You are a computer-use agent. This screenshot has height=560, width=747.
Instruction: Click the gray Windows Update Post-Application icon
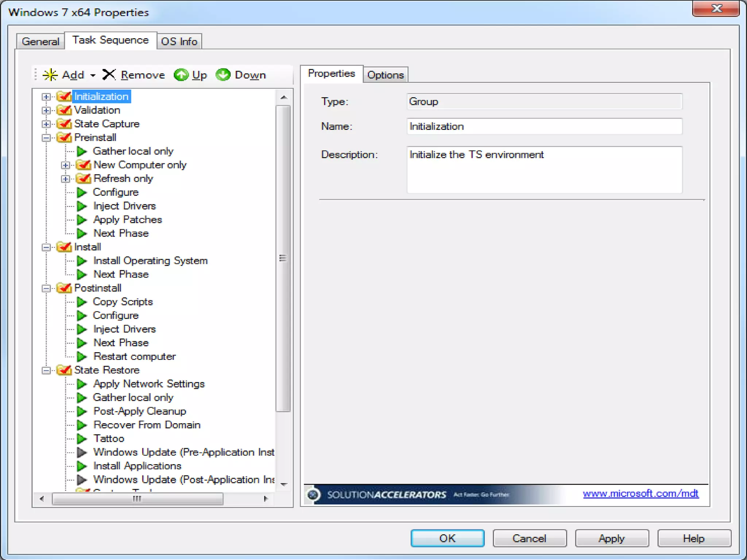82,480
